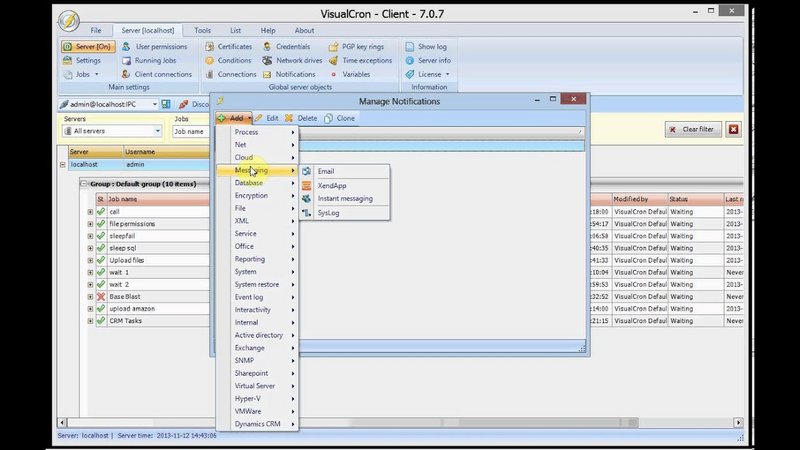This screenshot has width=800, height=450.
Task: Open Notifications in ribbon
Action: (289, 74)
